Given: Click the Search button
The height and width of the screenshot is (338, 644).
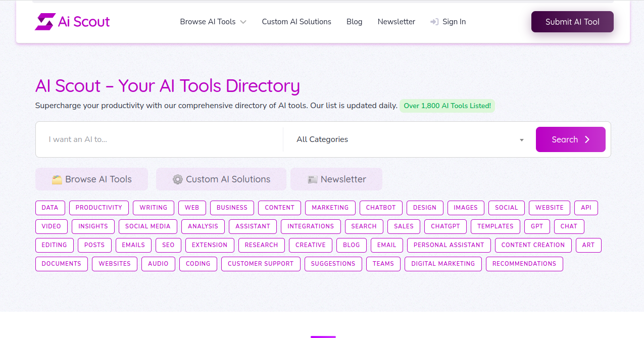Looking at the screenshot, I should click(x=571, y=139).
